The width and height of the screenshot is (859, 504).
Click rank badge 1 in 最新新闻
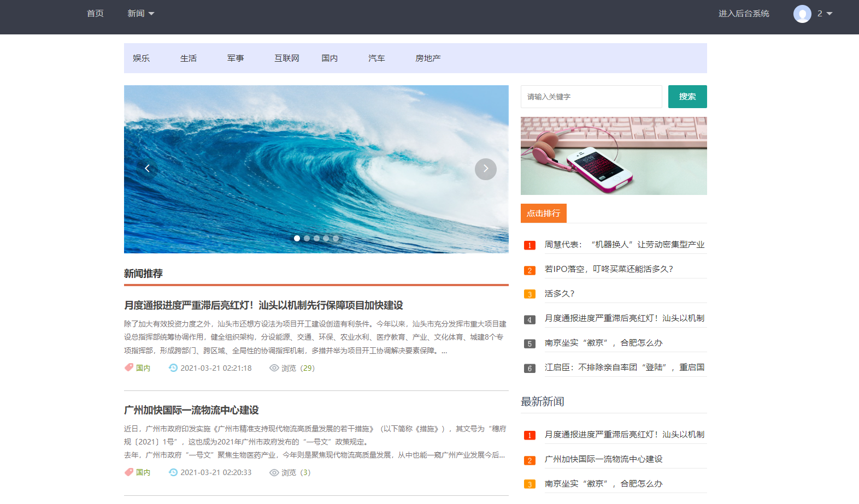coord(529,435)
